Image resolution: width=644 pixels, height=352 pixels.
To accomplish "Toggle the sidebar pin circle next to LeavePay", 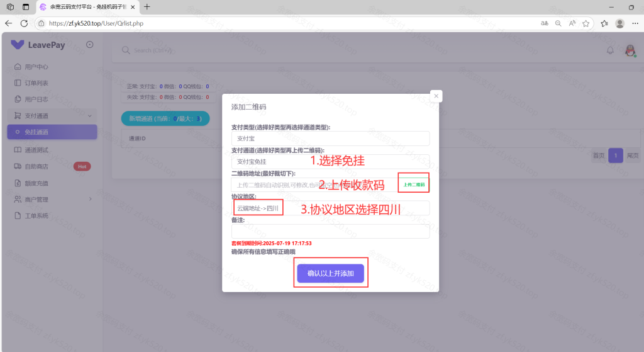I will pos(89,45).
